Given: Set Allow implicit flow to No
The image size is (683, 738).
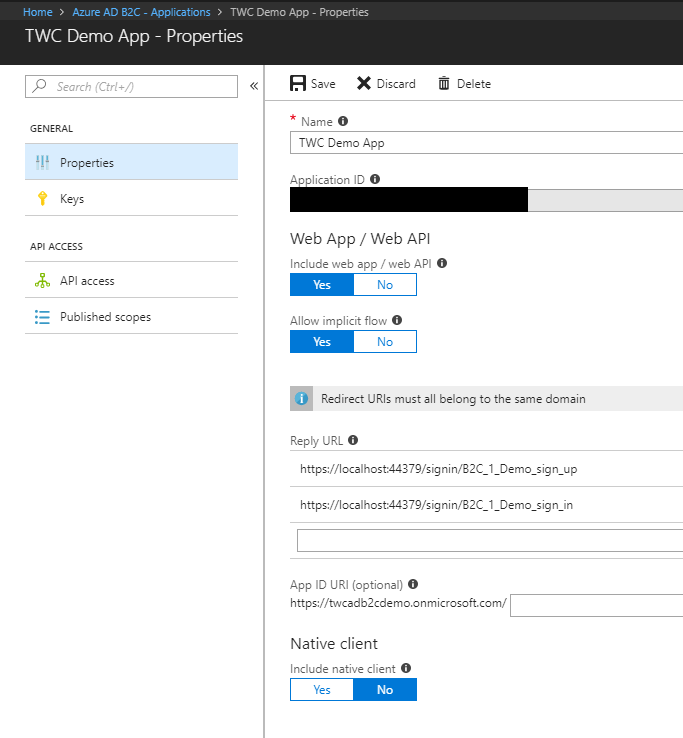Looking at the screenshot, I should pyautogui.click(x=385, y=341).
